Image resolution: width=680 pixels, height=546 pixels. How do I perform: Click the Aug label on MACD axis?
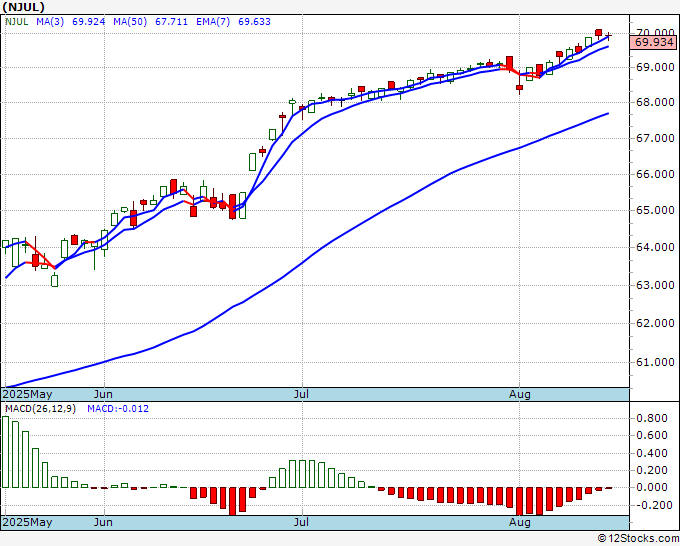point(520,522)
